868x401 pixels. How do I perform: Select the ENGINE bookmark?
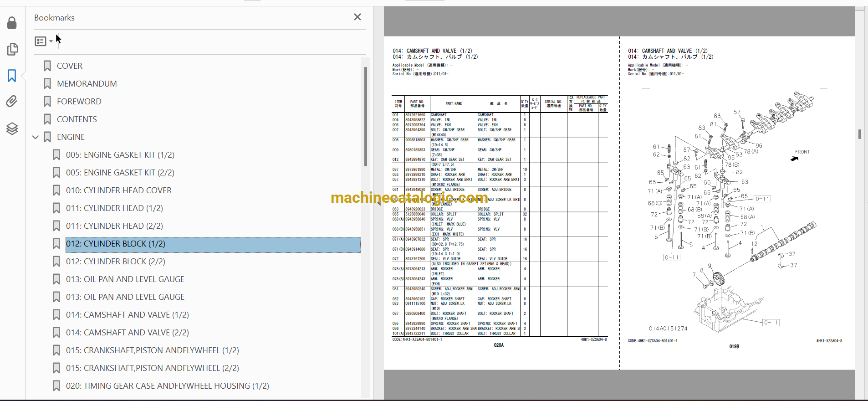(71, 137)
